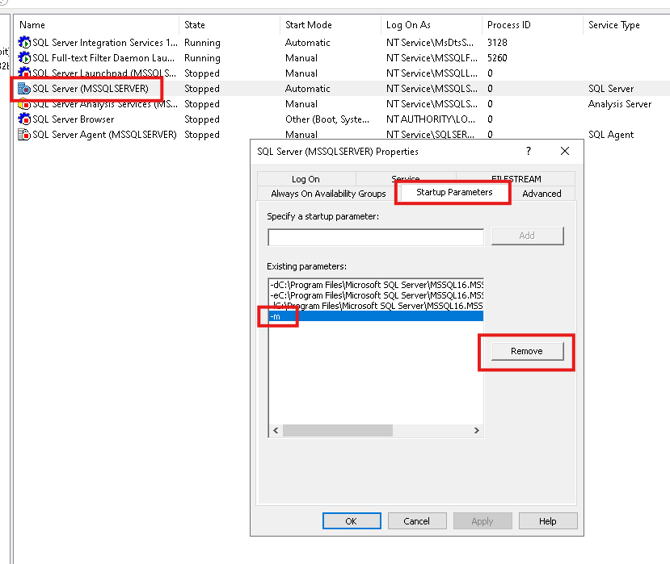This screenshot has width=670, height=564.
Task: Click the SQL Server (MSSQLSERVER) service icon
Action: tap(24, 88)
